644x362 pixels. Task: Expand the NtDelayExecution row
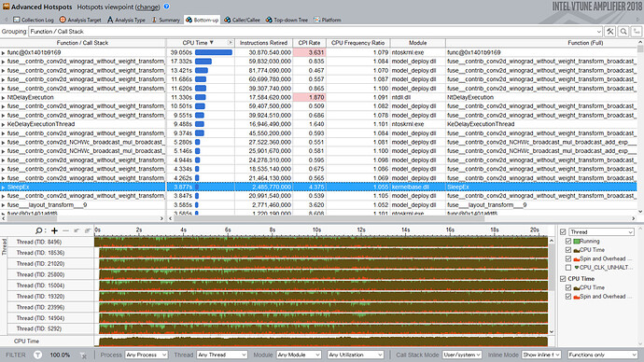coord(4,98)
